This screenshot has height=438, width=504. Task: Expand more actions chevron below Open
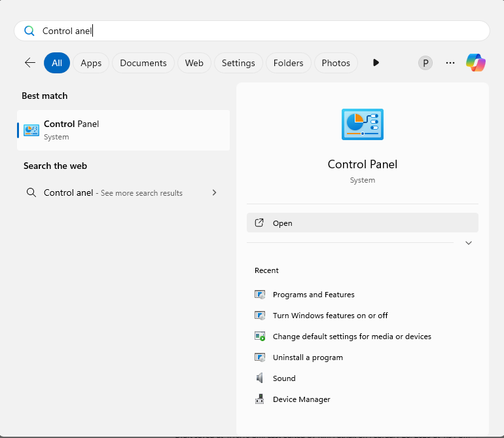(468, 243)
